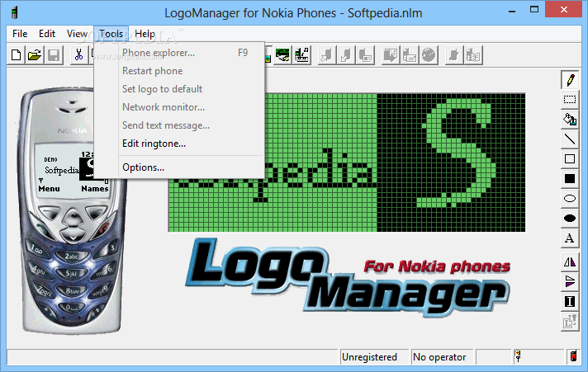This screenshot has width=588, height=372.
Task: Click the connection traffic light status icon
Action: point(518,356)
